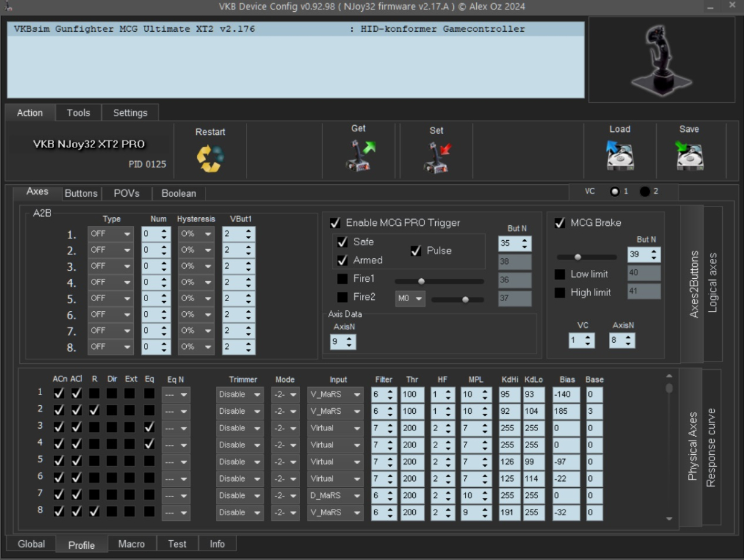Select VKBsim Gunfighter device list entry
This screenshot has height=560, width=744.
point(296,29)
